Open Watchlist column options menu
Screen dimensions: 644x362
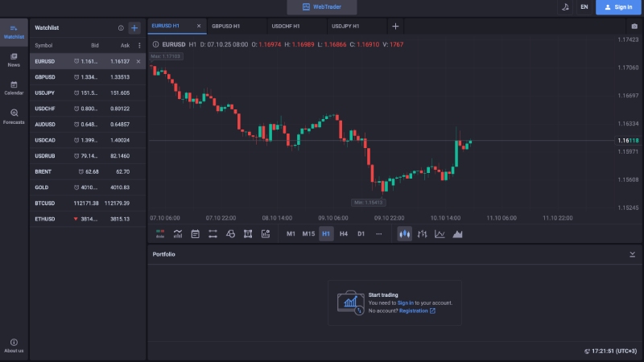(x=139, y=45)
